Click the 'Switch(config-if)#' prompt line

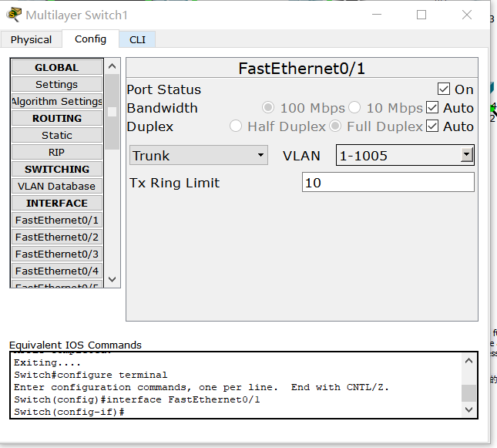point(69,412)
